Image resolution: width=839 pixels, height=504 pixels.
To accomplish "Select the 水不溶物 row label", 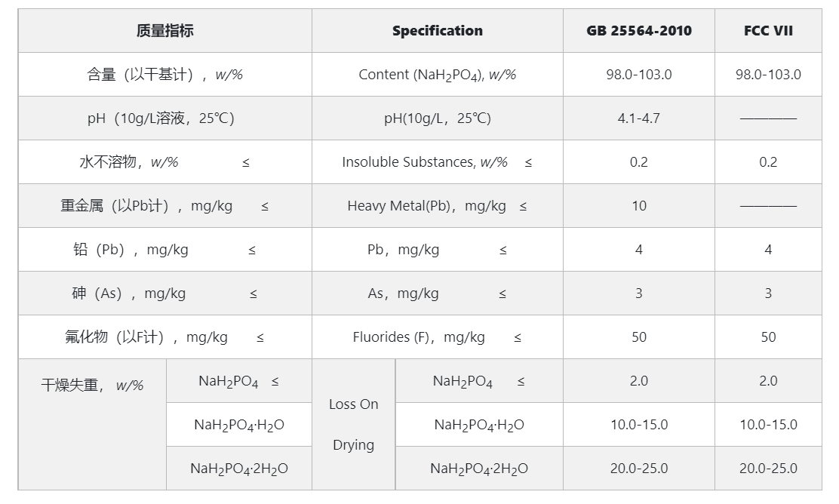I will click(x=164, y=162).
